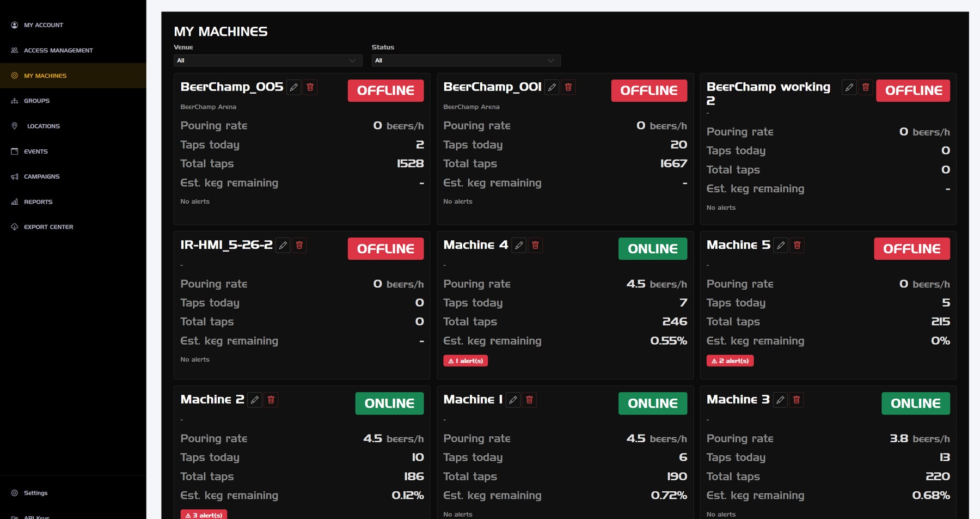Open the Groups section
980x519 pixels.
73,101
